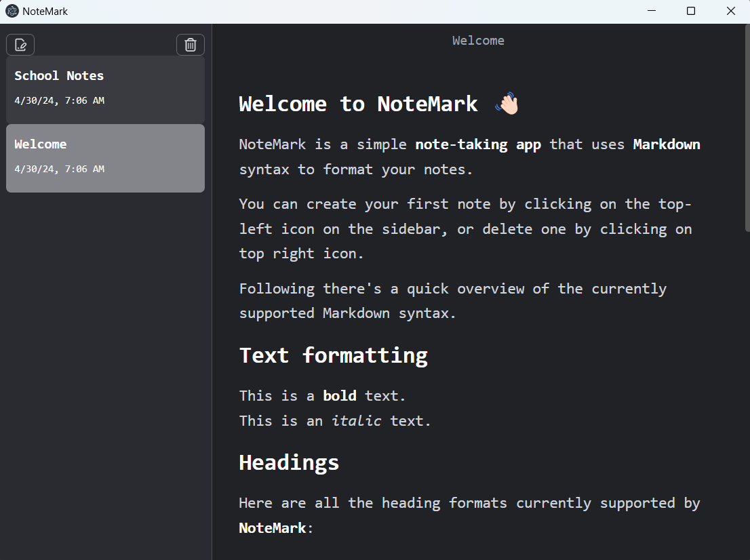Screen dimensions: 750x560
Task: Click the waving hand emoji
Action: click(x=507, y=104)
